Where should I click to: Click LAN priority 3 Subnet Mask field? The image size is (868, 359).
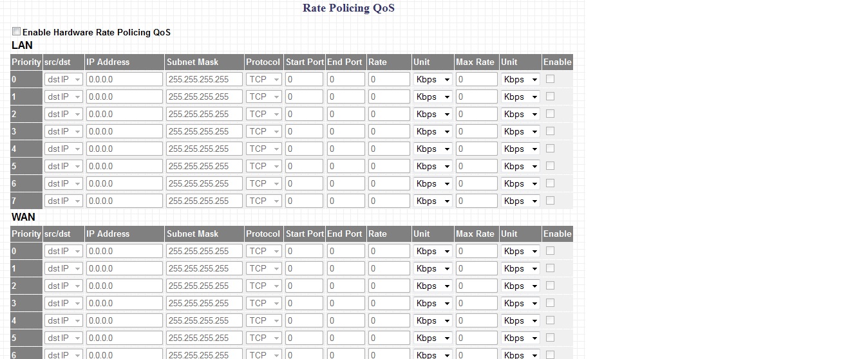[x=204, y=131]
